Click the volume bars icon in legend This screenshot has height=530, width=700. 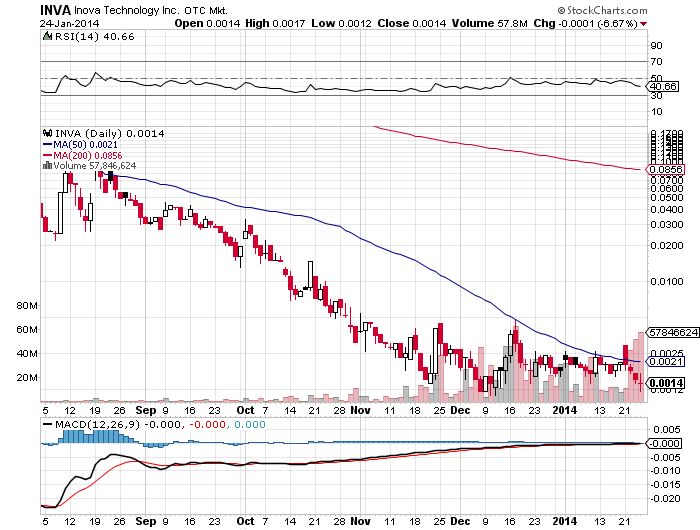click(x=47, y=166)
